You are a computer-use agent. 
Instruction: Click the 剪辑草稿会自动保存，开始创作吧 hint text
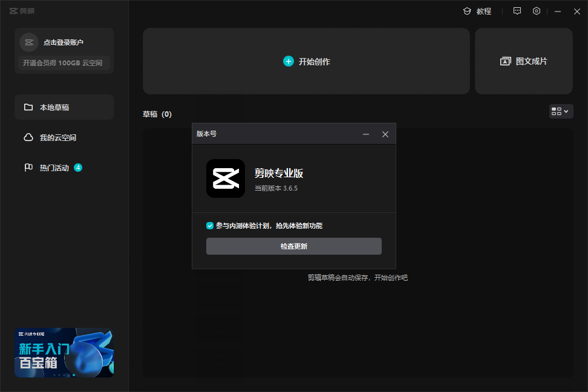pyautogui.click(x=358, y=278)
